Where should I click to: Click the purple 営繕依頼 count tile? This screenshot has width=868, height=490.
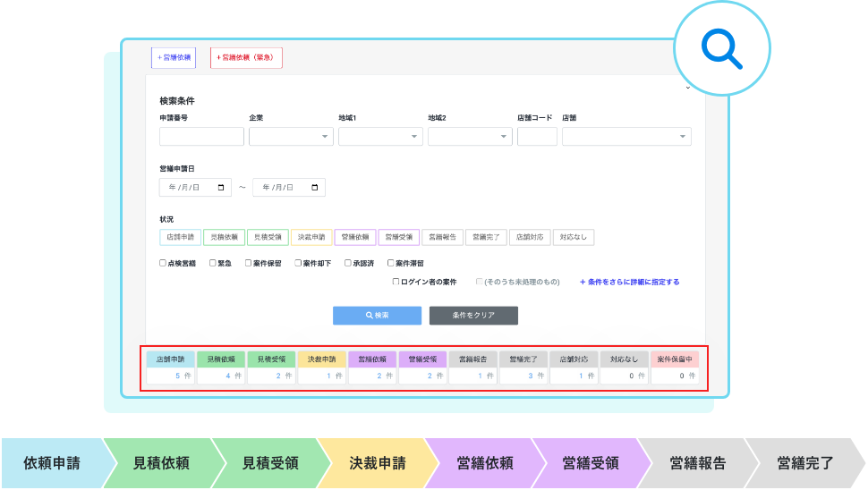coord(372,367)
